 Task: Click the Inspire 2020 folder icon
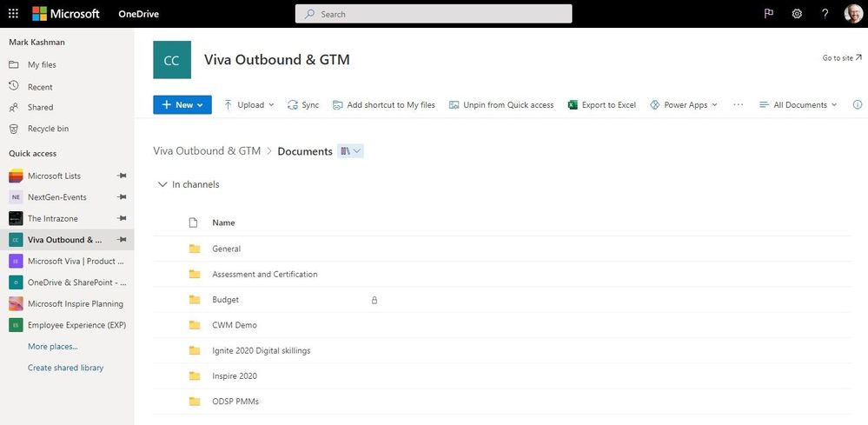tap(195, 376)
